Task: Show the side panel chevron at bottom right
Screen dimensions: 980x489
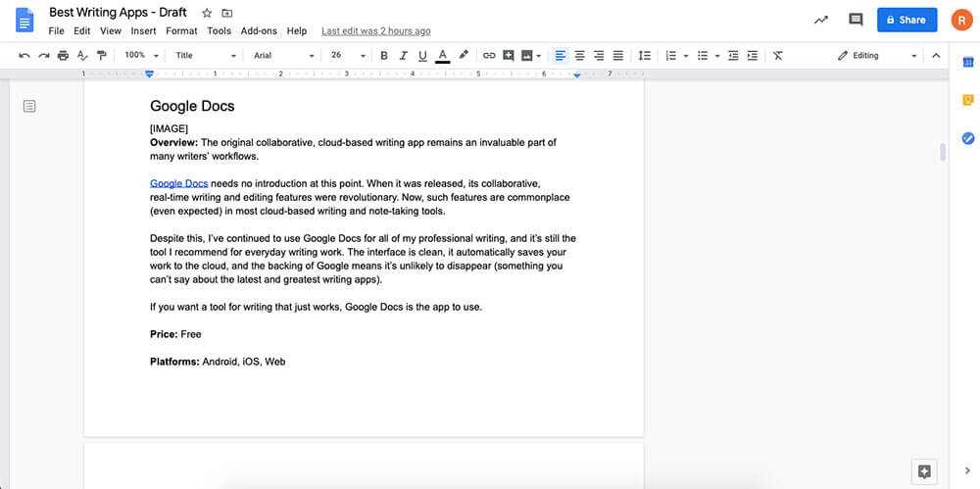Action: tap(968, 470)
